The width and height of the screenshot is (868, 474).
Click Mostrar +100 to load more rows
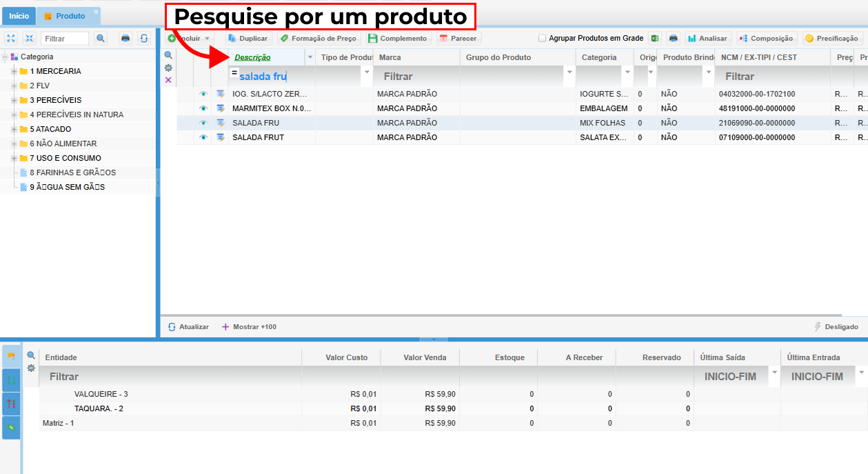coord(249,327)
